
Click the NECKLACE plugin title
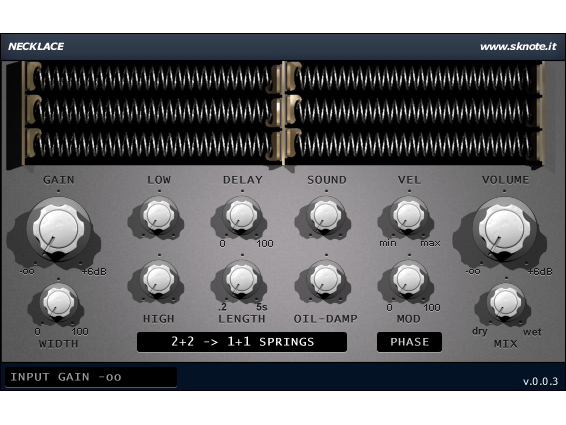pyautogui.click(x=36, y=47)
